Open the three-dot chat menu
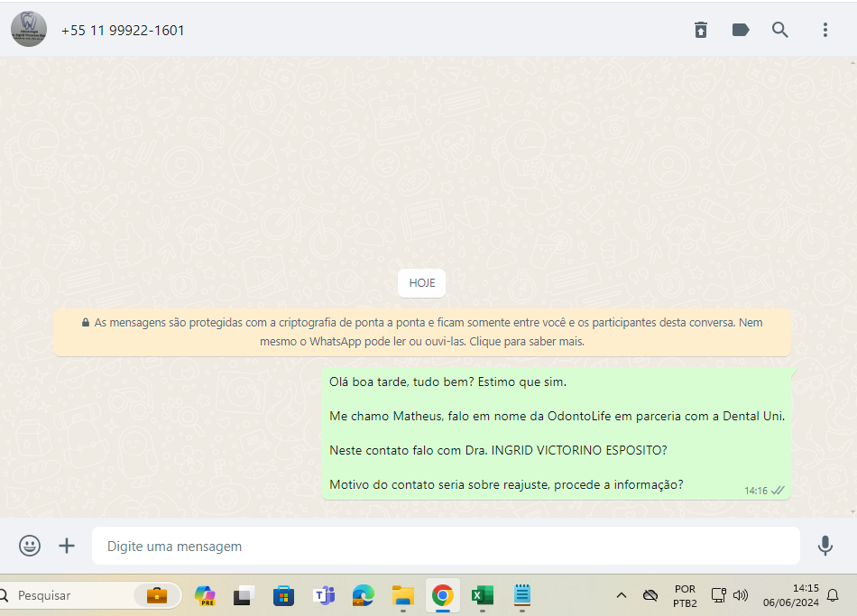Screen dimensions: 857x616 (825, 30)
